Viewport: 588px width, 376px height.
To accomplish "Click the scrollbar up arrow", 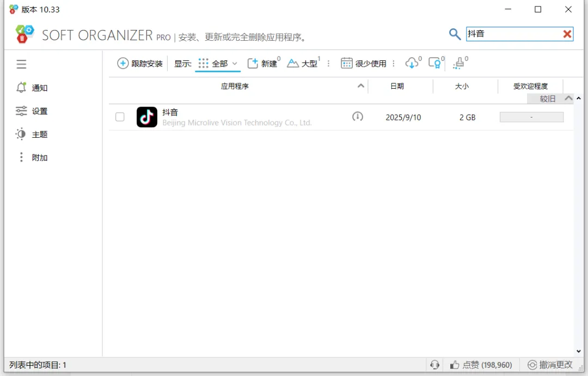I will pos(579,98).
